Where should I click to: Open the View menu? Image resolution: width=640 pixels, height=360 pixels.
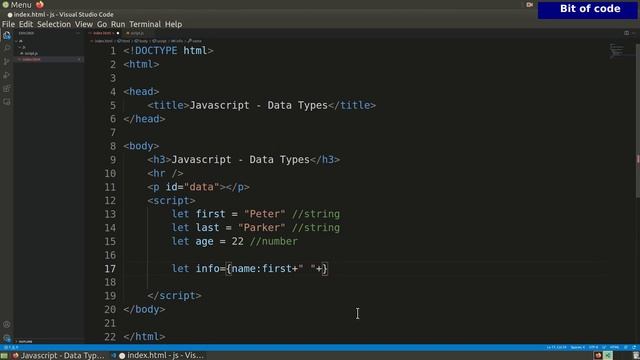point(84,24)
